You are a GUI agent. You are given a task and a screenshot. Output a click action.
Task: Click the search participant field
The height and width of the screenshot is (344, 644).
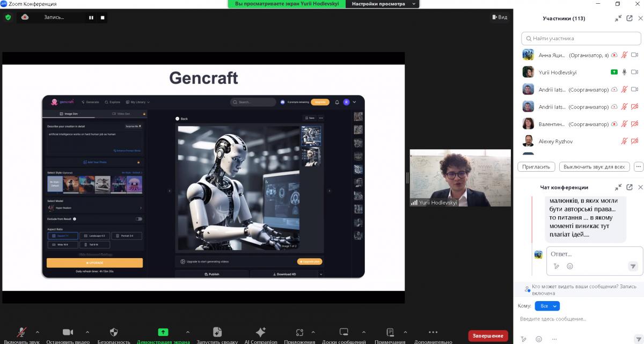click(581, 39)
